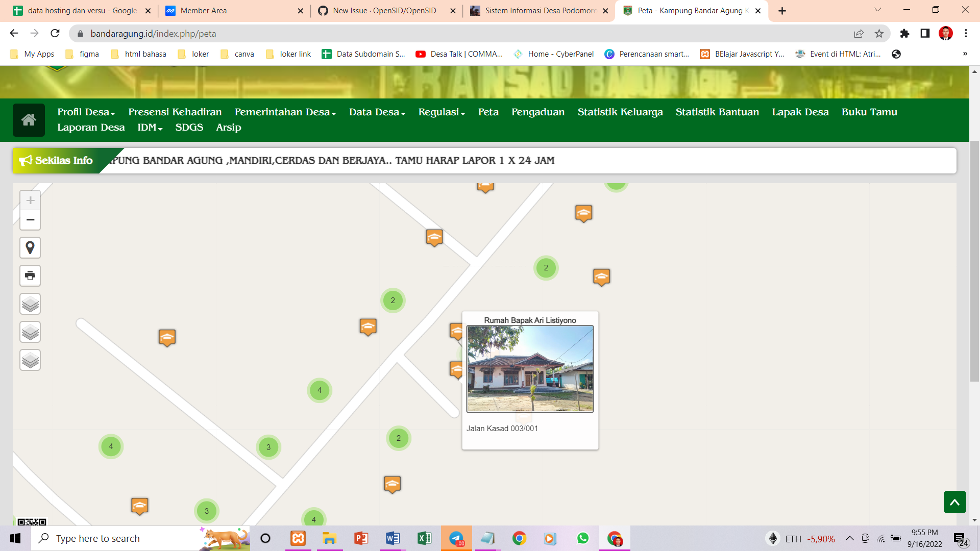Open the Pengaduan page link
This screenshot has width=980, height=551.
pos(537,112)
